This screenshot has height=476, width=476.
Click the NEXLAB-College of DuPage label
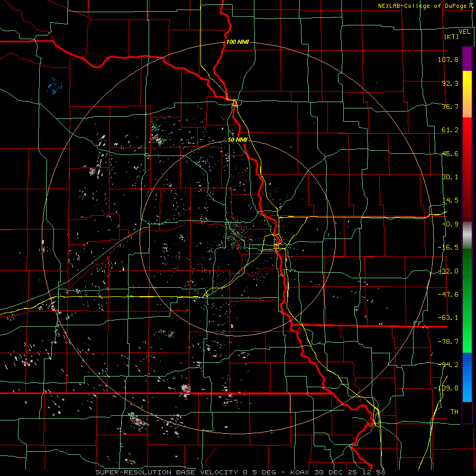coord(422,6)
